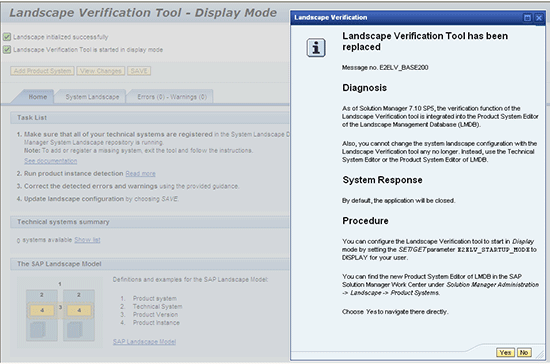Click Yes to navigate to Product Systems
The image size is (550, 364).
(x=505, y=352)
